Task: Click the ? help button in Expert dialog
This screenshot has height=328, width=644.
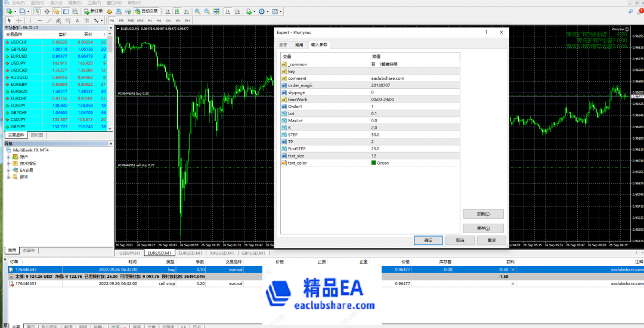Action: (x=486, y=32)
